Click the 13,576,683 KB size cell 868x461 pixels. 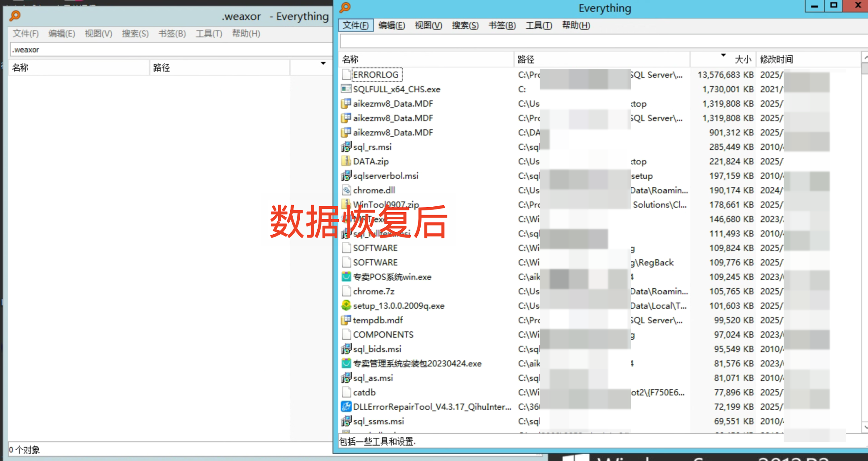pos(725,75)
